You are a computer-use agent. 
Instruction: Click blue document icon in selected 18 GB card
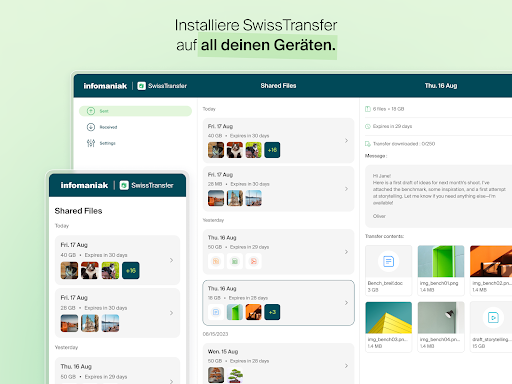click(216, 312)
